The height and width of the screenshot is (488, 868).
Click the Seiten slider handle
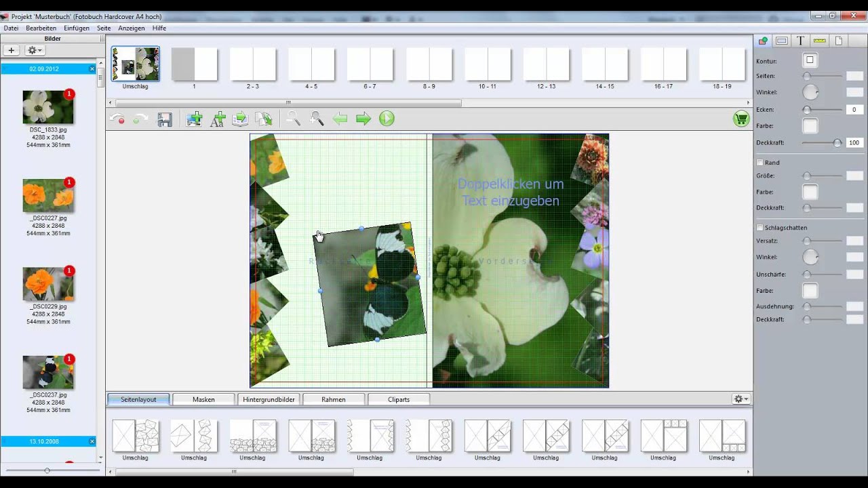pos(807,76)
